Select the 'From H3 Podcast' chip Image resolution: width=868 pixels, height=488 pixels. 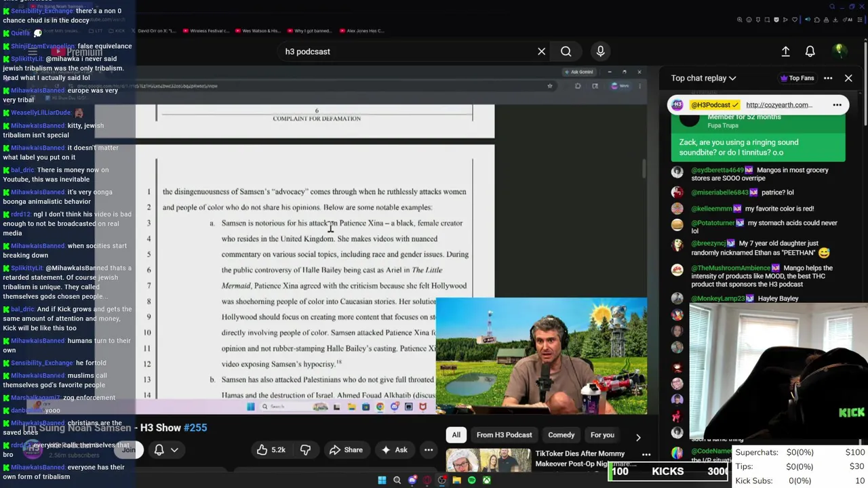(x=504, y=435)
